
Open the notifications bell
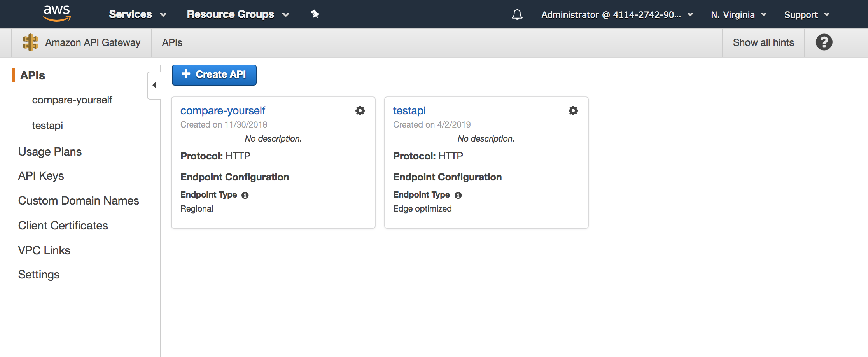coord(517,15)
